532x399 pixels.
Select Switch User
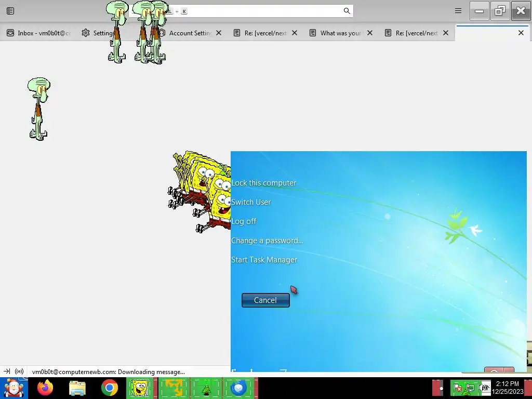point(251,202)
